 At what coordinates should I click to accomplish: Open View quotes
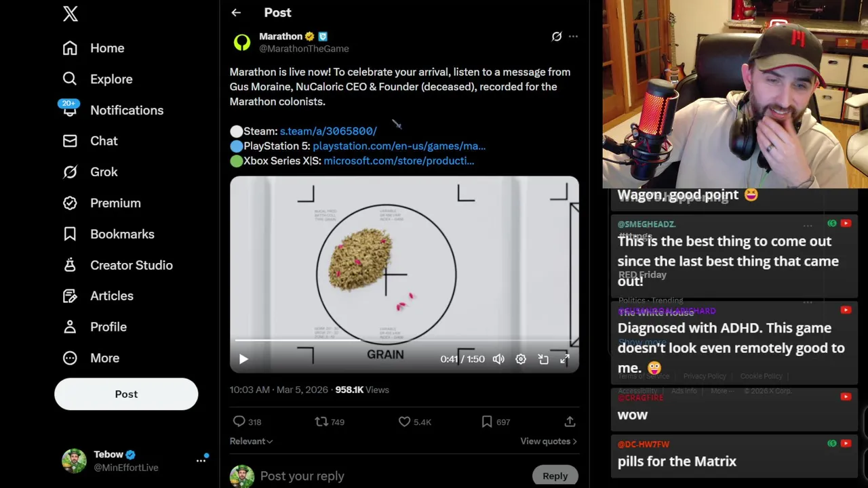[548, 441]
